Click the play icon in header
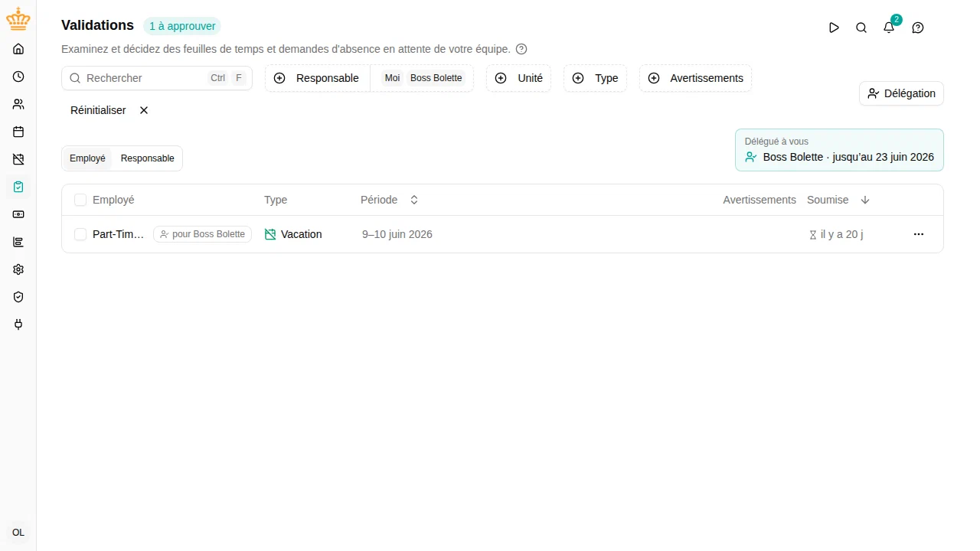 [x=834, y=28]
